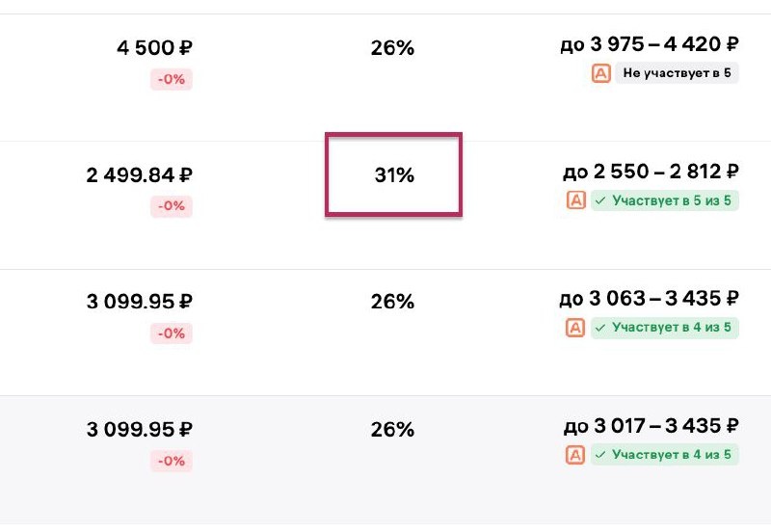Click "Участвует в 4 из 5" under 3 017 – 3 435 ₽
This screenshot has width=771, height=532.
(x=664, y=455)
